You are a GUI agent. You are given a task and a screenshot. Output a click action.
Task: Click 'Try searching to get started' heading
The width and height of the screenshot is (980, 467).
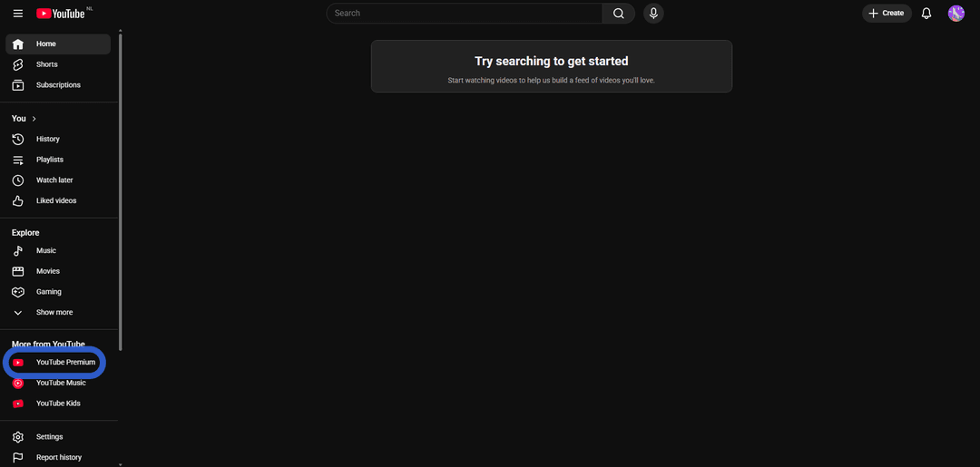point(552,61)
